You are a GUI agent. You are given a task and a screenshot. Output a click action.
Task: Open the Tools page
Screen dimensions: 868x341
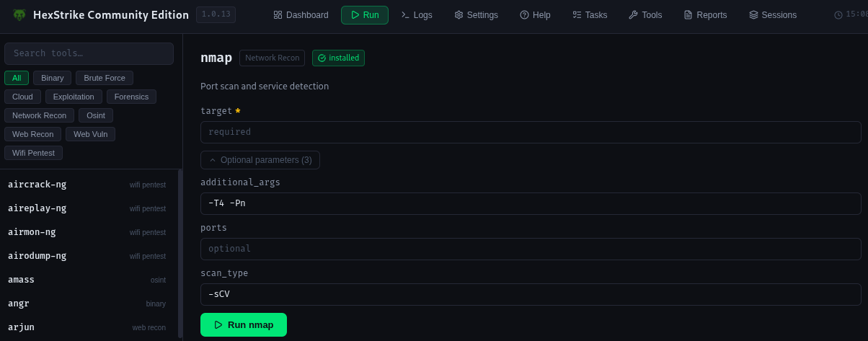coord(645,15)
